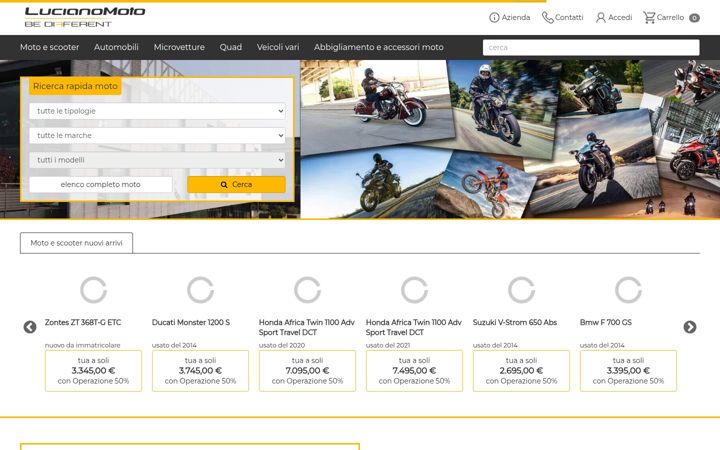The height and width of the screenshot is (450, 720).
Task: Expand the tutte le marche dropdown
Action: coord(157,135)
